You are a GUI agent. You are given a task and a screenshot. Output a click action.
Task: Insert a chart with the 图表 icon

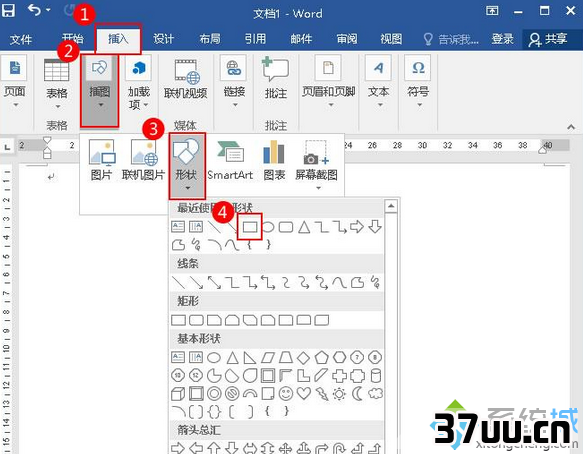pyautogui.click(x=274, y=161)
